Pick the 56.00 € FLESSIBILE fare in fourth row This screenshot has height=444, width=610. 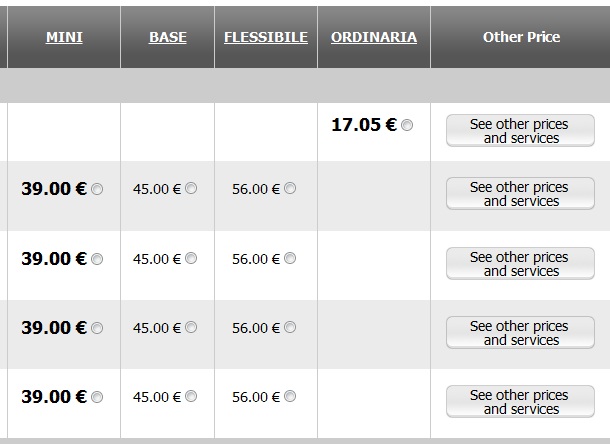coord(290,327)
